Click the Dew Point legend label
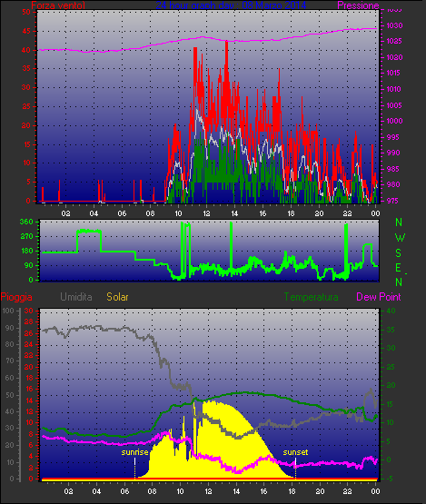This screenshot has height=504, width=426. 379,297
